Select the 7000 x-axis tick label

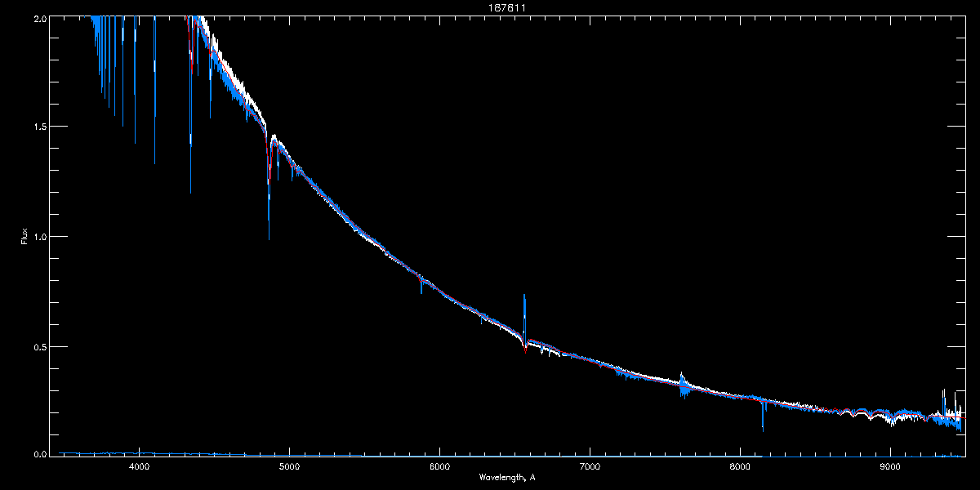pyautogui.click(x=590, y=467)
